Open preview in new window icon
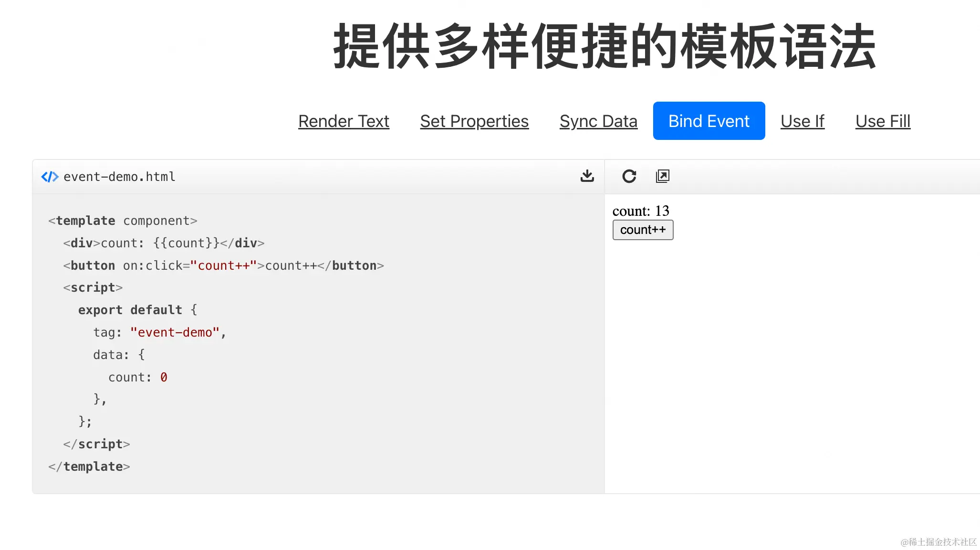 (663, 176)
